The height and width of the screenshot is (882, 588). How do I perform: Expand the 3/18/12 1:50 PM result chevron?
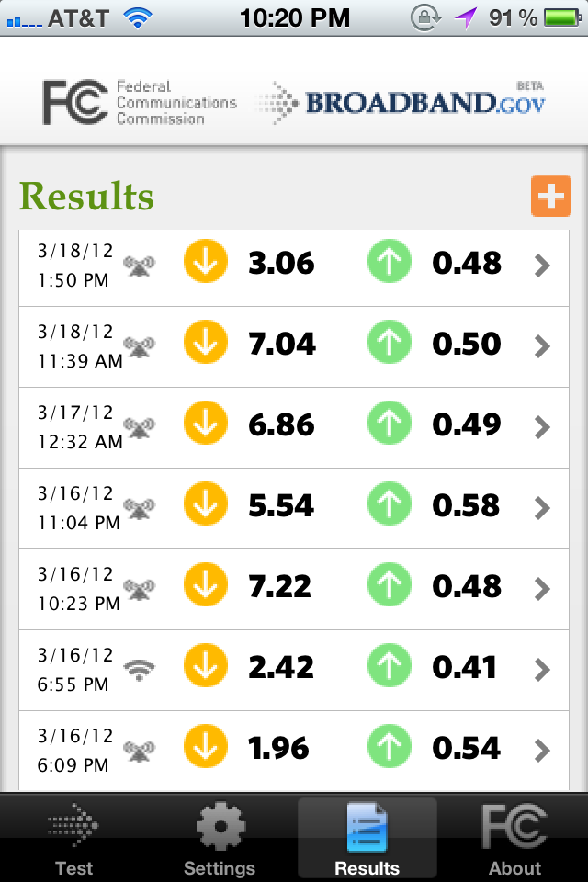(x=542, y=266)
